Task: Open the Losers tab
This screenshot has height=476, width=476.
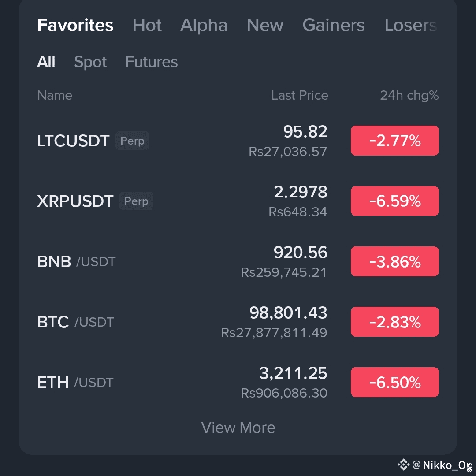Action: 410,26
